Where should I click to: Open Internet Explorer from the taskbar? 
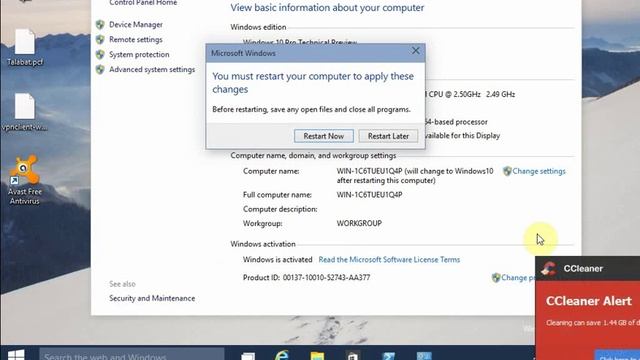[x=282, y=355]
